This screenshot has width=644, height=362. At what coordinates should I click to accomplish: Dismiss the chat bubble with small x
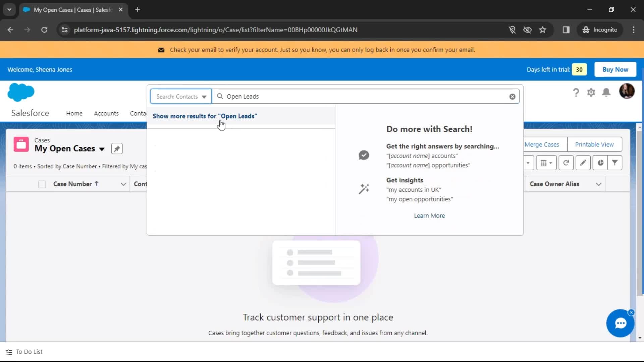pos(631,312)
